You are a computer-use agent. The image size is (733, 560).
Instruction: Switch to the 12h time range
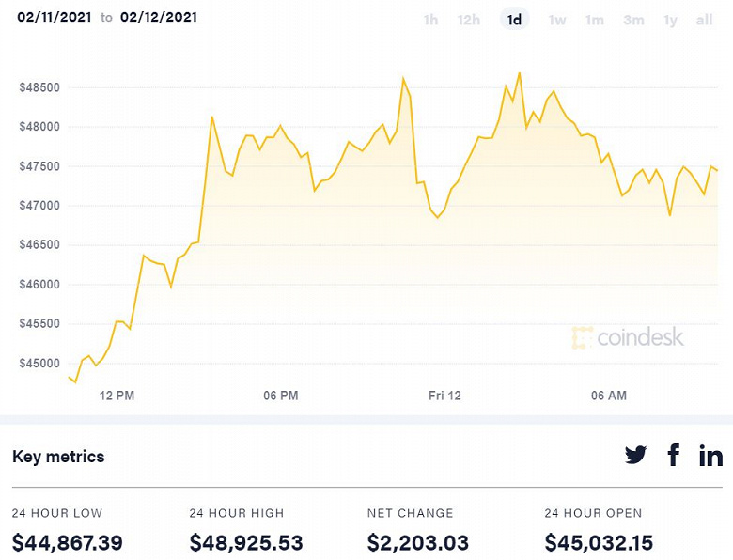(469, 20)
